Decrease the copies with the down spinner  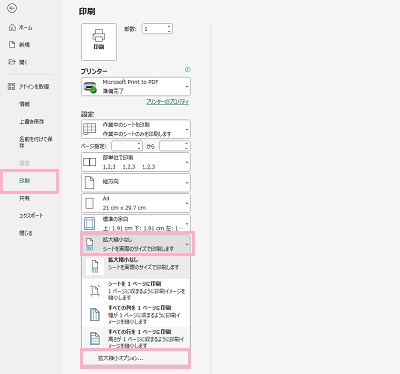(169, 31)
